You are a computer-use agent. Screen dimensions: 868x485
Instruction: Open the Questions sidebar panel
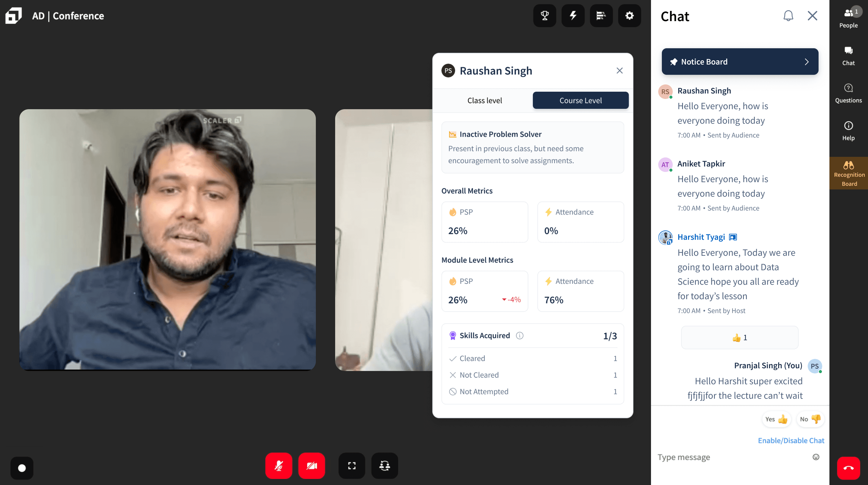pyautogui.click(x=848, y=94)
